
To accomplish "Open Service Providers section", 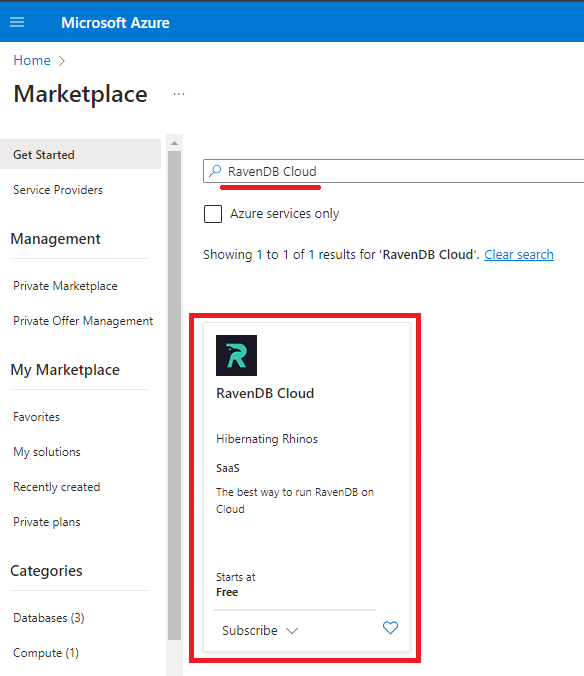I will (58, 190).
